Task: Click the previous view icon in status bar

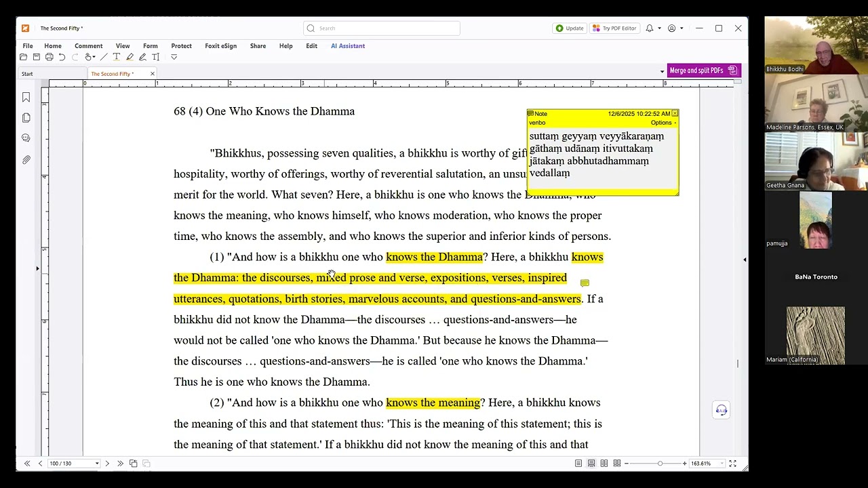Action: (134, 464)
